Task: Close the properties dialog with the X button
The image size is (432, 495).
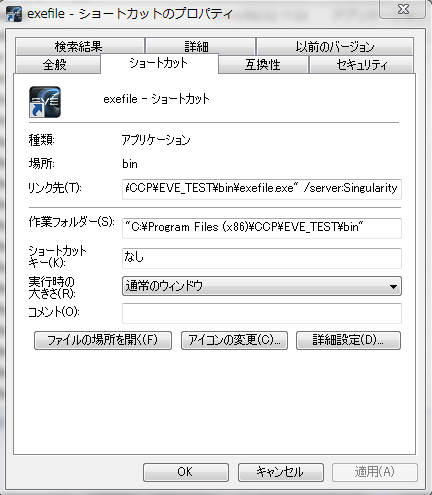Action: pyautogui.click(x=403, y=9)
